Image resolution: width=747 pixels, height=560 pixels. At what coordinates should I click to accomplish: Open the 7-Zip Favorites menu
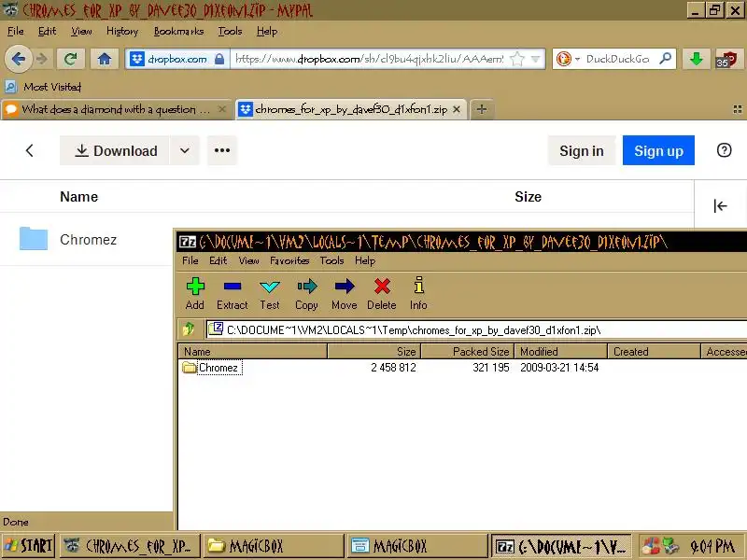point(289,260)
